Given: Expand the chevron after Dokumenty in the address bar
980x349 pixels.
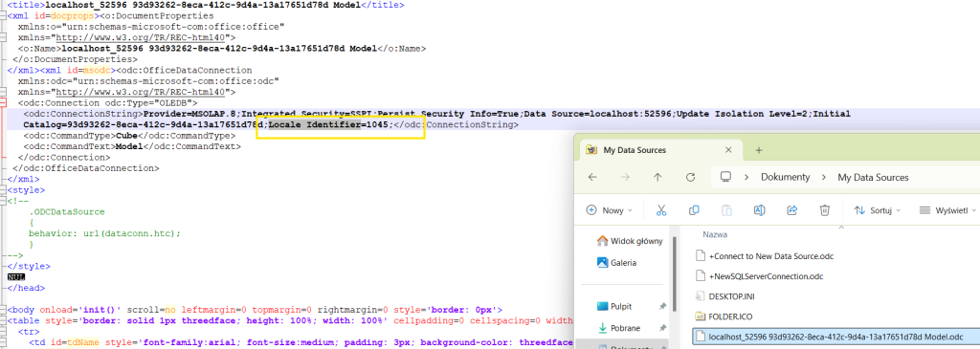Looking at the screenshot, I should click(x=824, y=177).
